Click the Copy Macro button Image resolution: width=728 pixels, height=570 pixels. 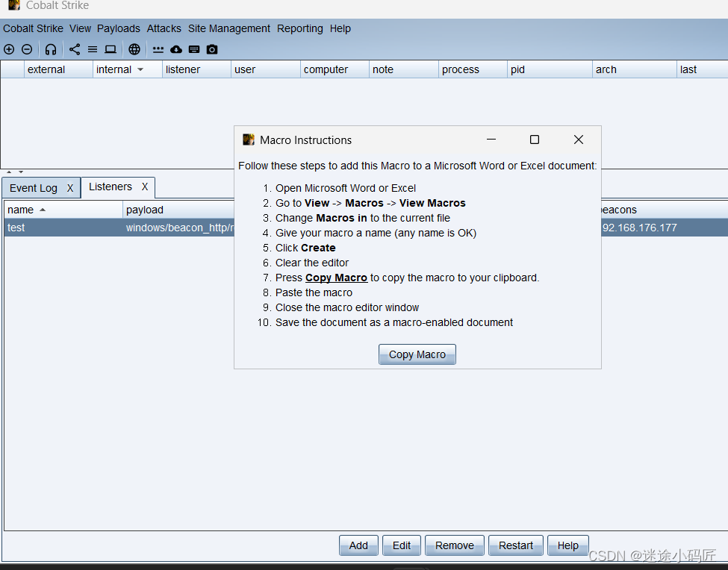(x=417, y=354)
